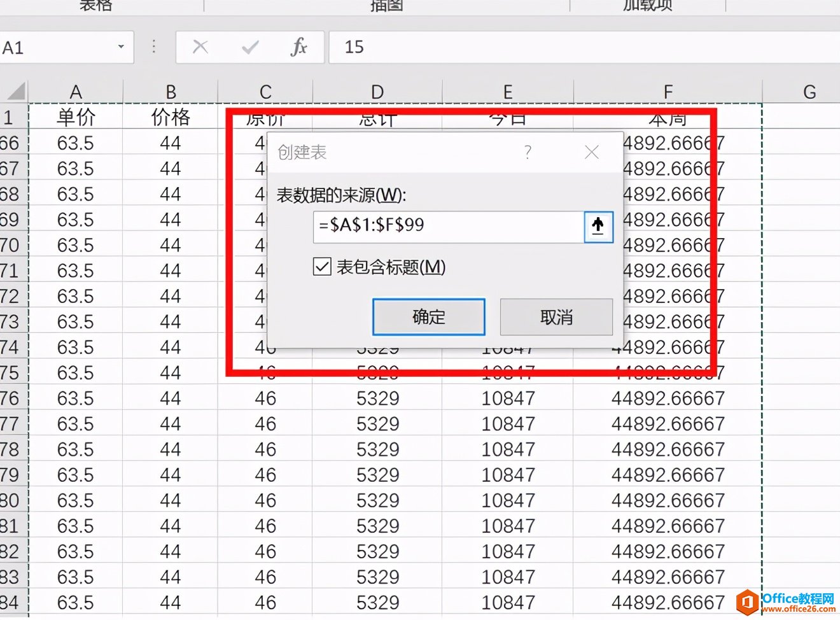Close the 创建表 dialog with the X

[x=592, y=152]
